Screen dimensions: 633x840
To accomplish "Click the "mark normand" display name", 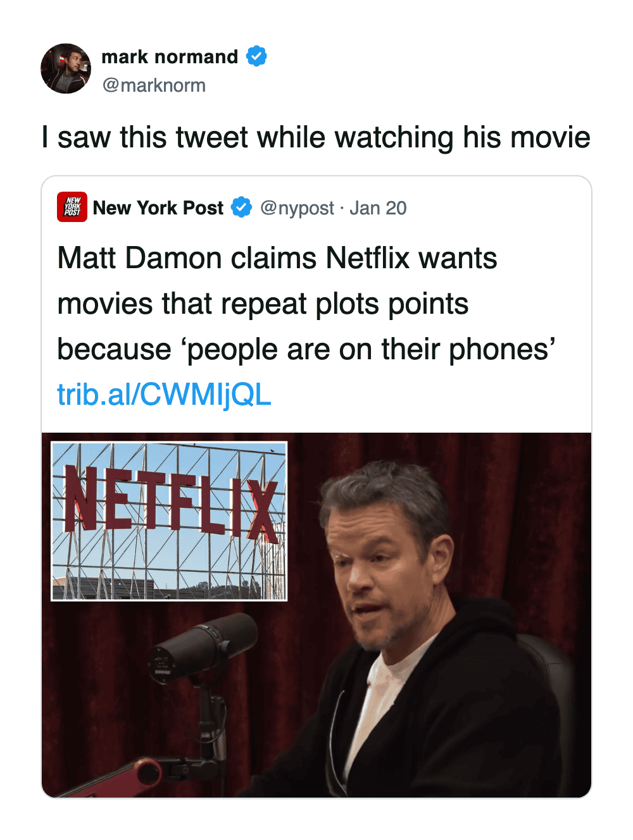I will 170,57.
